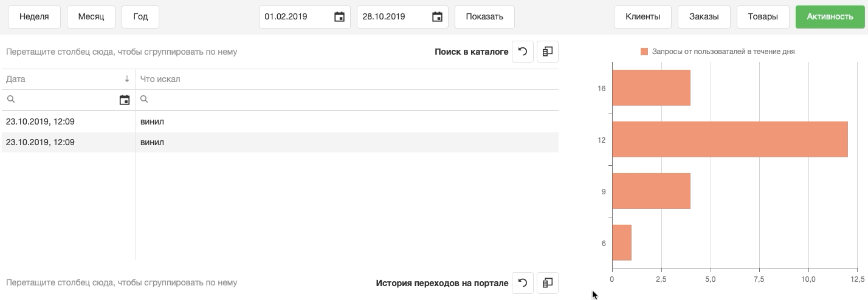The image size is (868, 300).
Task: Select the Неделя period button
Action: point(34,17)
